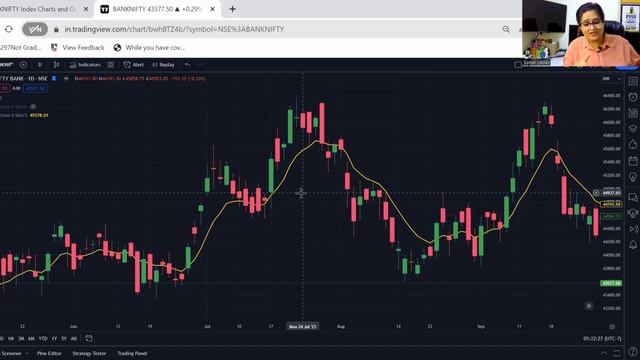Click the yellow SMA value label on price axis
The image size is (640, 360).
coord(611,204)
